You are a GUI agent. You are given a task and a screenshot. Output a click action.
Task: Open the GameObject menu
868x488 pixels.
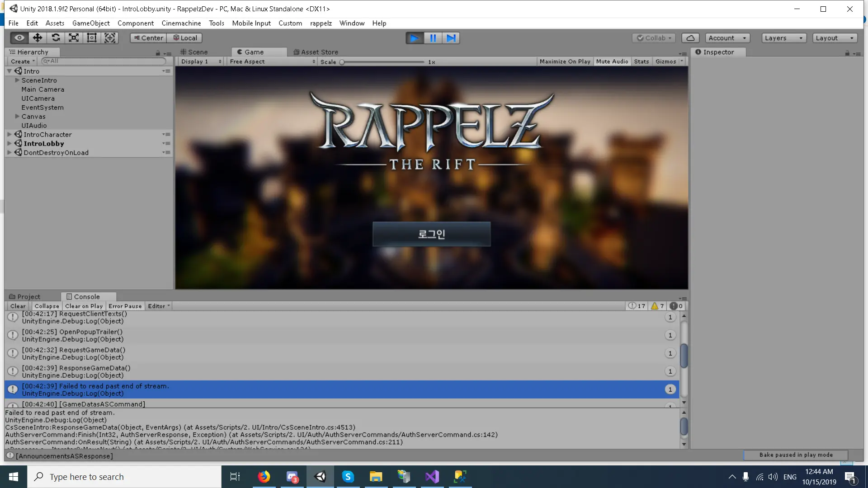91,23
